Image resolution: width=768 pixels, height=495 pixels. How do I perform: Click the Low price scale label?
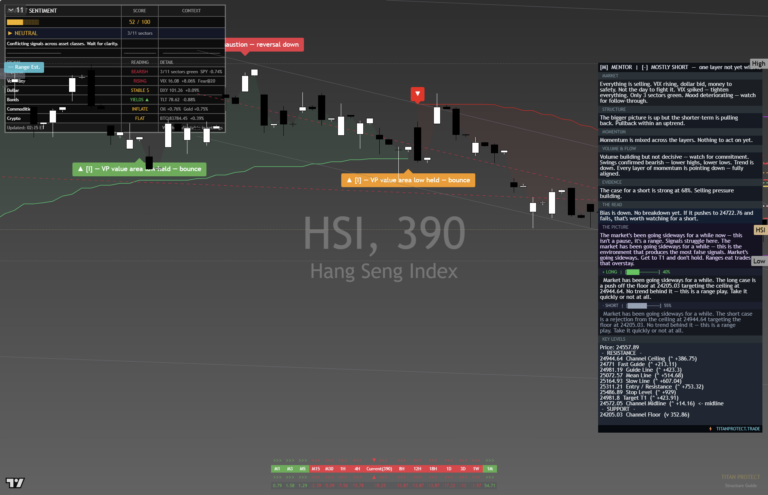click(x=759, y=261)
